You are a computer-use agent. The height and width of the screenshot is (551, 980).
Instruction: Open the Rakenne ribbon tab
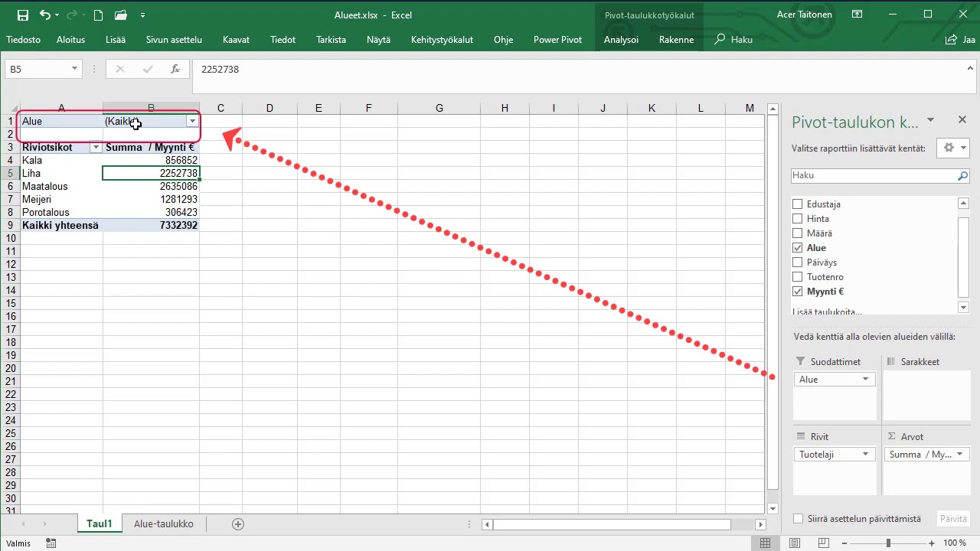point(676,40)
